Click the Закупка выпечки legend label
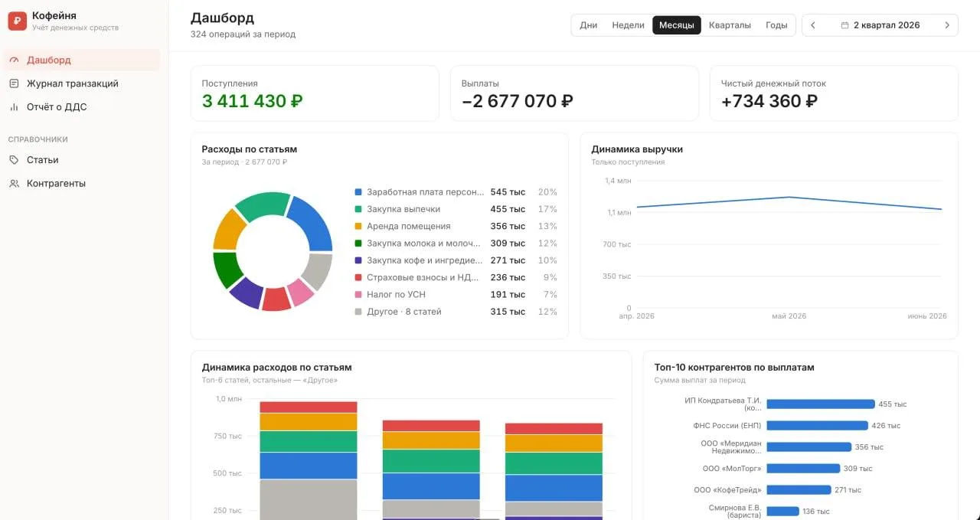 point(403,209)
